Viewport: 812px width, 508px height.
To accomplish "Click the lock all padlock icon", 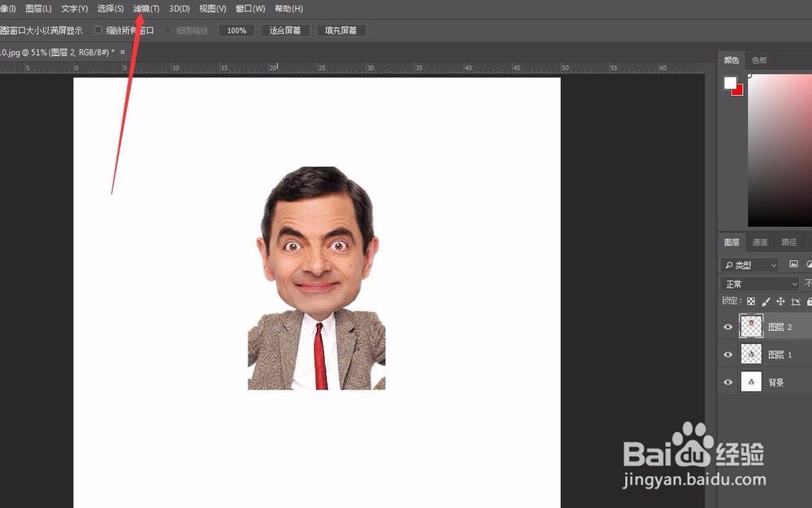I will (809, 302).
